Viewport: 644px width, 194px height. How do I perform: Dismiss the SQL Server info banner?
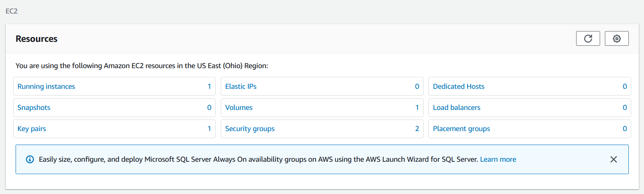click(614, 159)
